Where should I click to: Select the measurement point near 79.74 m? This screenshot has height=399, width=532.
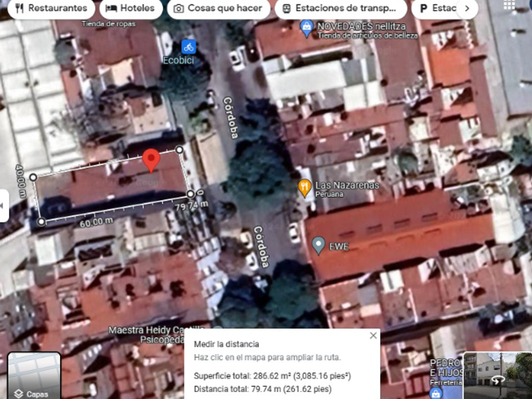coord(191,194)
